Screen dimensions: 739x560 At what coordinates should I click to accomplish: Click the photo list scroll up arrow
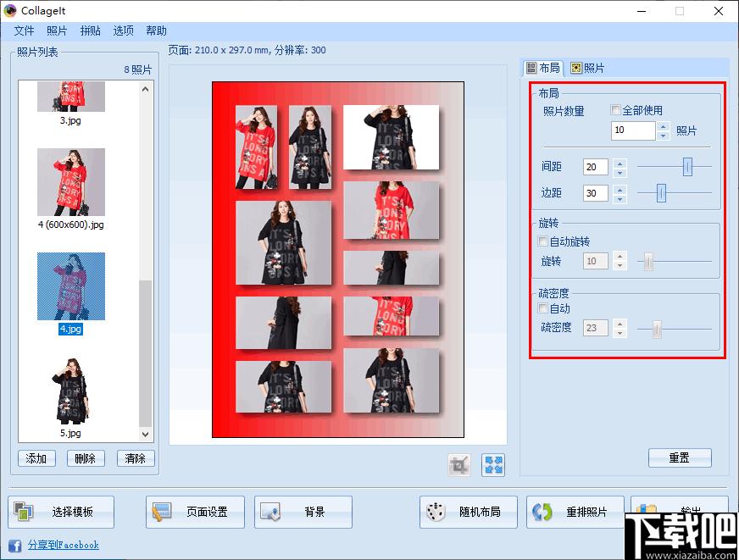coord(145,89)
